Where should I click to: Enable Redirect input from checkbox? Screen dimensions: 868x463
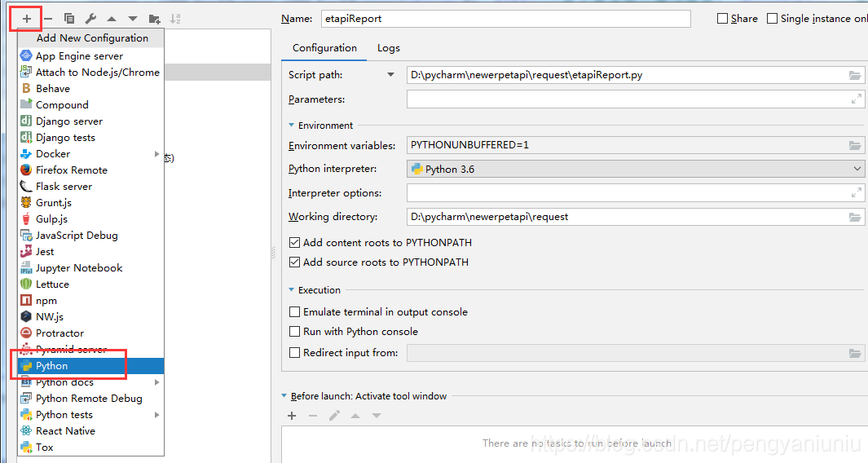pyautogui.click(x=295, y=353)
